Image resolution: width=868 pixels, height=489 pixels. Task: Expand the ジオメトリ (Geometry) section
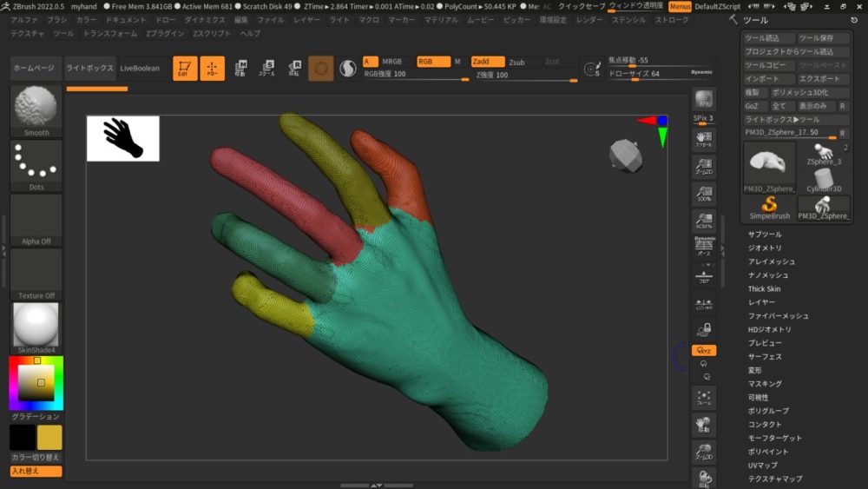tap(765, 248)
